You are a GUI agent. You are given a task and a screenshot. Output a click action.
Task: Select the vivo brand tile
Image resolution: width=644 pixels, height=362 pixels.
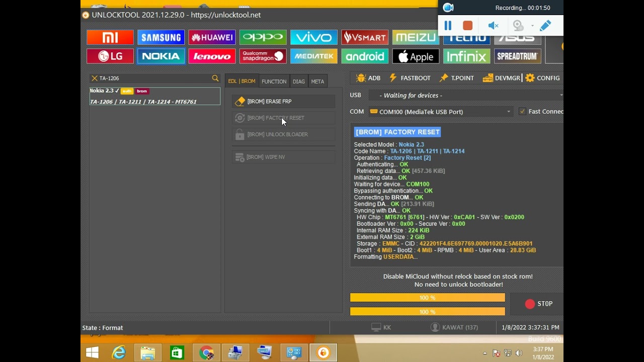click(313, 37)
